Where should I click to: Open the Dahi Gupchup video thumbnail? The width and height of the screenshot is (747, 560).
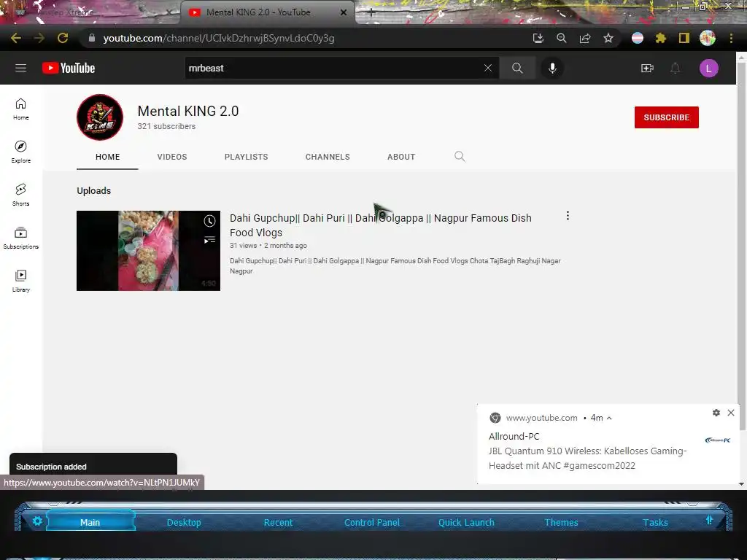pyautogui.click(x=148, y=251)
